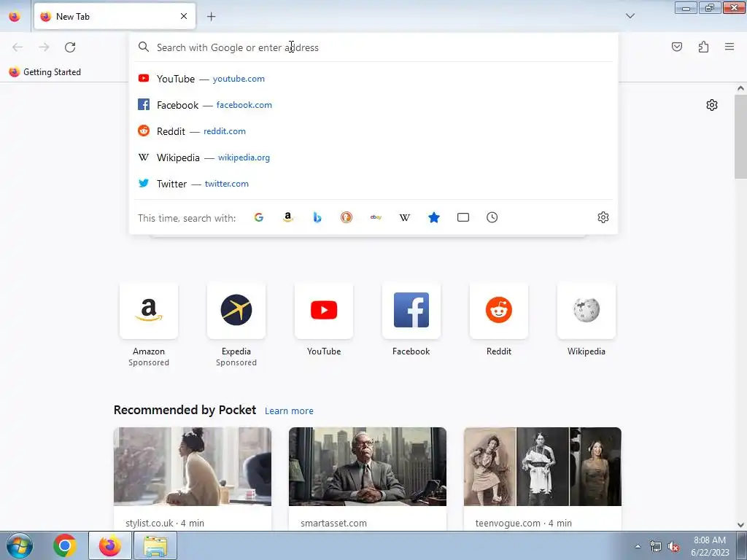Open the teenvogue.com Pocket story
This screenshot has height=560, width=747.
click(x=542, y=479)
